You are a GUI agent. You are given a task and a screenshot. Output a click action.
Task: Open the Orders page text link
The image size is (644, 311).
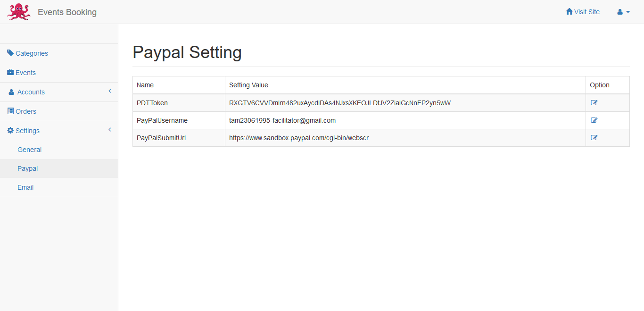point(26,111)
